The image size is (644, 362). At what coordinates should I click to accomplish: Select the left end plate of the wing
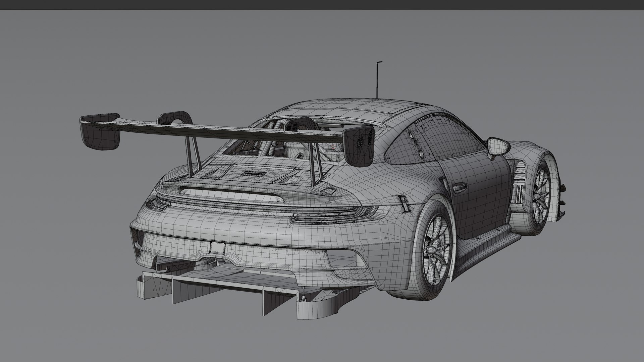[100, 131]
